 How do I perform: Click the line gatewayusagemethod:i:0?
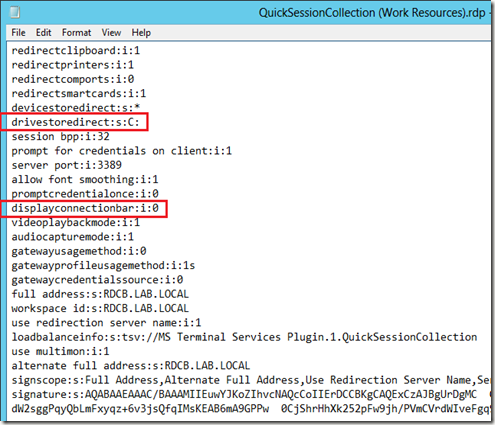(x=79, y=251)
